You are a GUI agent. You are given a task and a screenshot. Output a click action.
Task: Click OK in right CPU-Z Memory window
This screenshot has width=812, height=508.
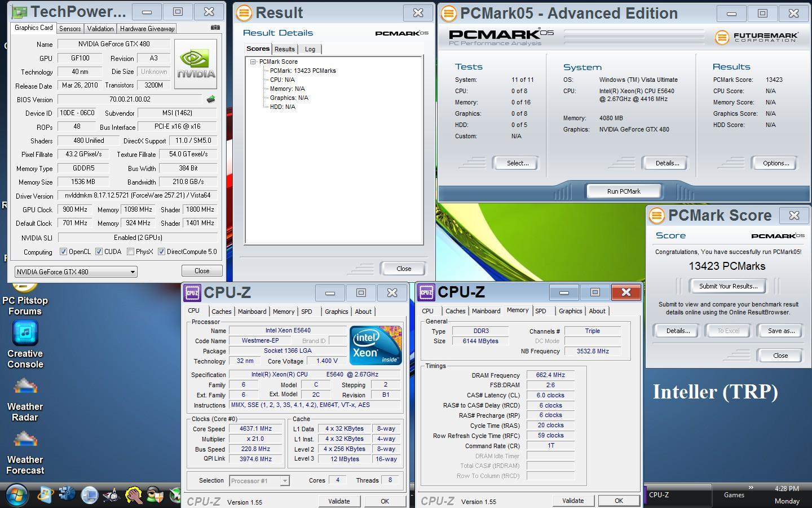[x=619, y=501]
